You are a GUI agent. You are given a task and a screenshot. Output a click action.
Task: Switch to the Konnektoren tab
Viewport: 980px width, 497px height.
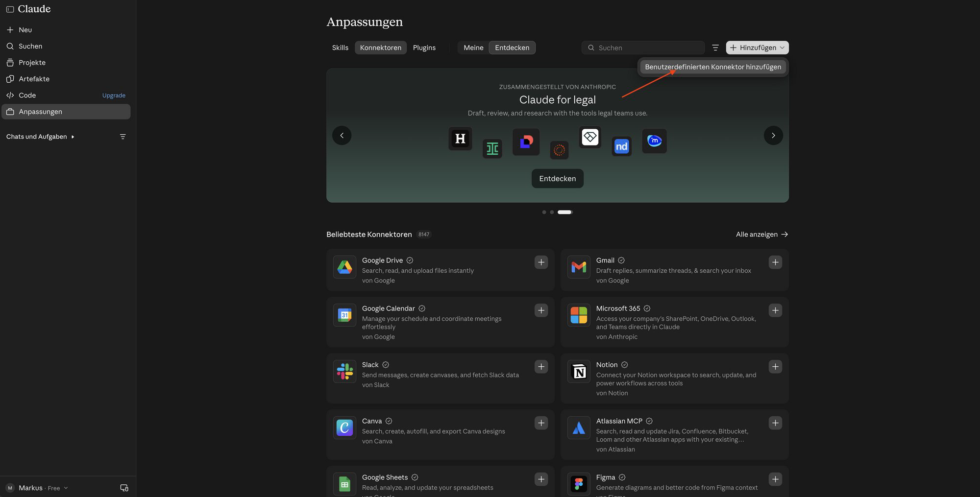(x=381, y=47)
